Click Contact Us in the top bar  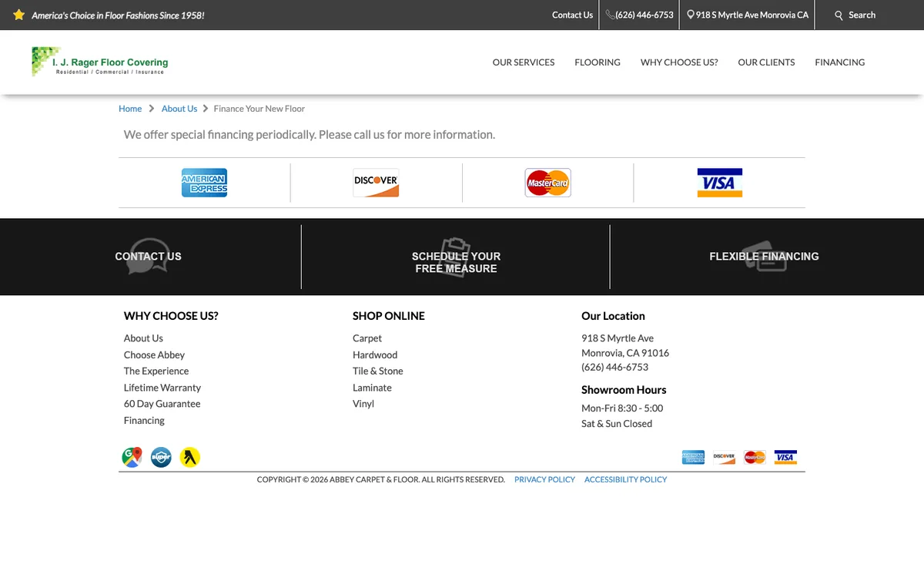[x=572, y=15]
